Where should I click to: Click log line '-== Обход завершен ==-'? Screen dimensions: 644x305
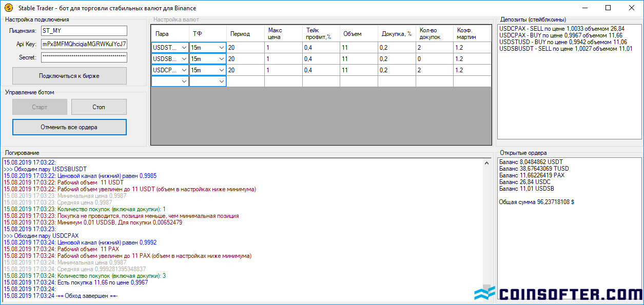coord(87,296)
